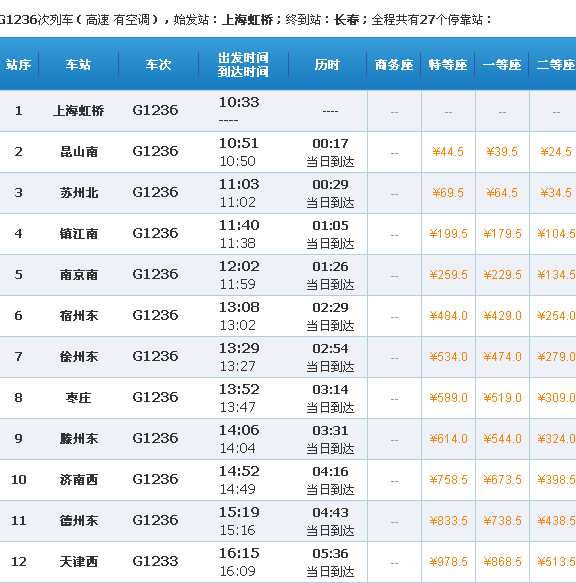Viewport: 576px width, 583px height.
Task: Click the 车次 column header
Action: coord(158,65)
